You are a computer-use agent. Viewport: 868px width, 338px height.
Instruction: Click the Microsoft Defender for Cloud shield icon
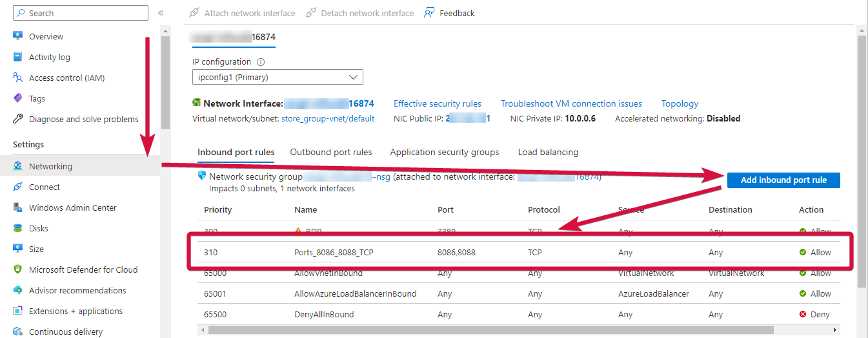[x=18, y=269]
